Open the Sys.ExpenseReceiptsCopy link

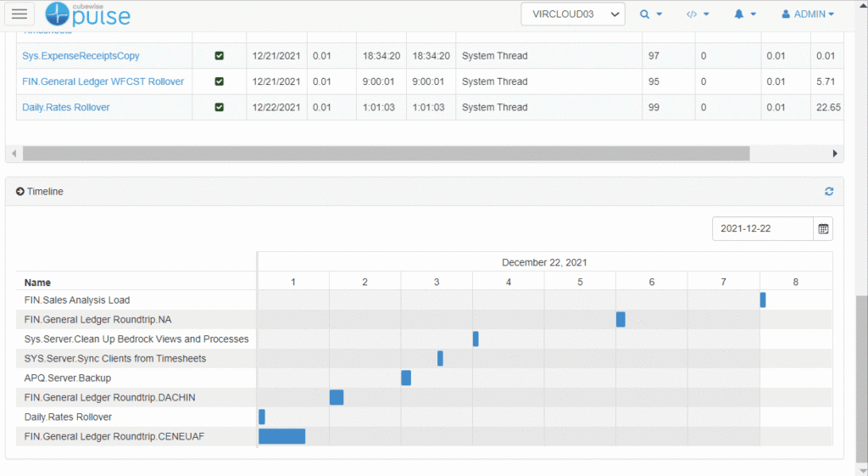(81, 56)
